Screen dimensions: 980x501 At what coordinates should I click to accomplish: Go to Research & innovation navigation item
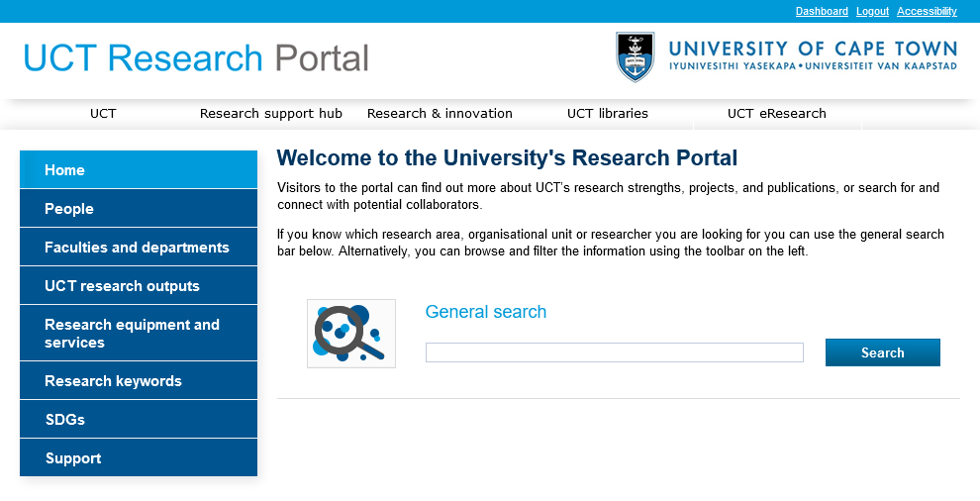click(440, 114)
